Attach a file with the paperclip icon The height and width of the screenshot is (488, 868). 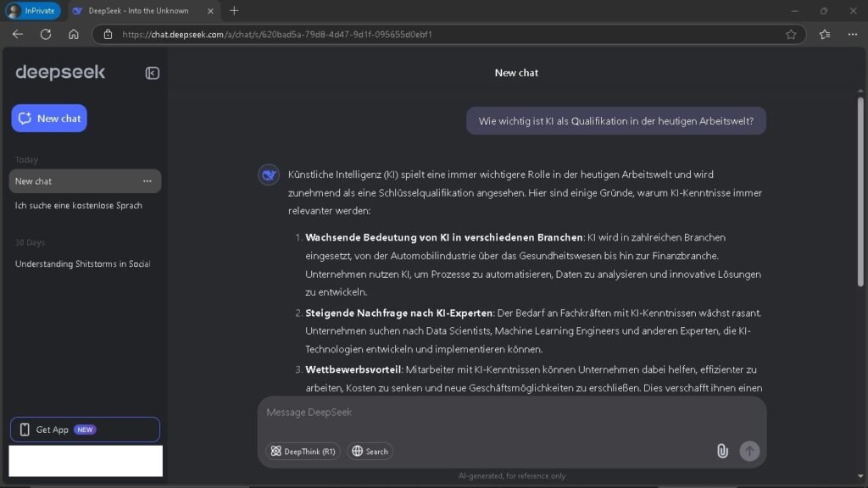722,451
